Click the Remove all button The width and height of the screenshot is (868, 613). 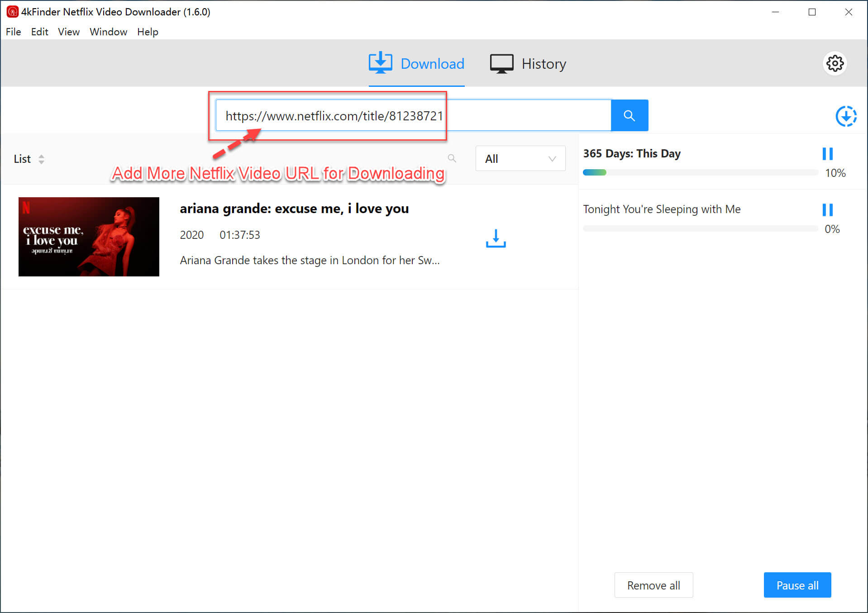[x=653, y=585]
